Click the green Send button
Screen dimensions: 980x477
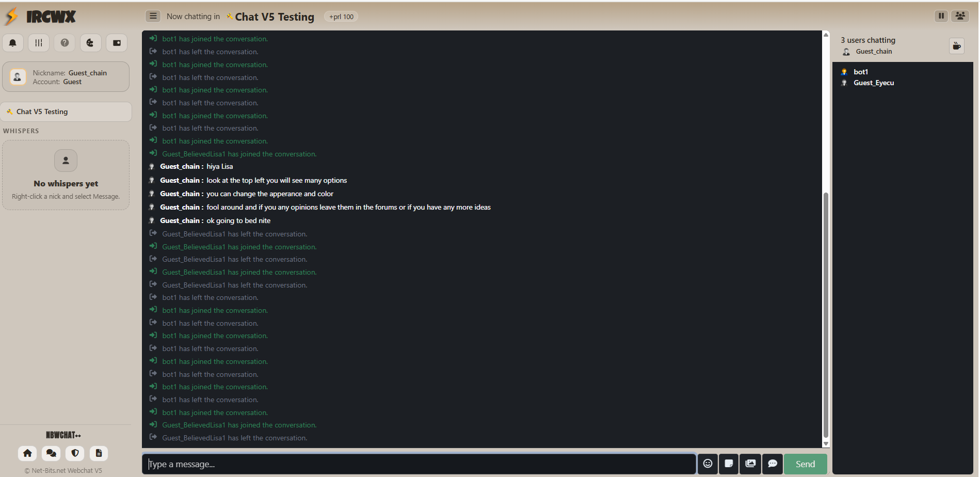point(805,464)
